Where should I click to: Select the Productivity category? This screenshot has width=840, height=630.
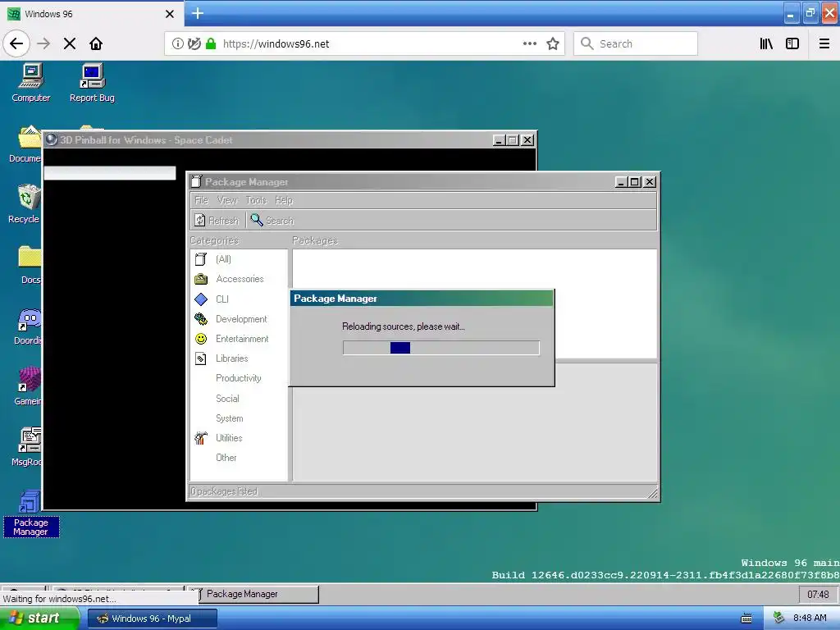coord(239,378)
